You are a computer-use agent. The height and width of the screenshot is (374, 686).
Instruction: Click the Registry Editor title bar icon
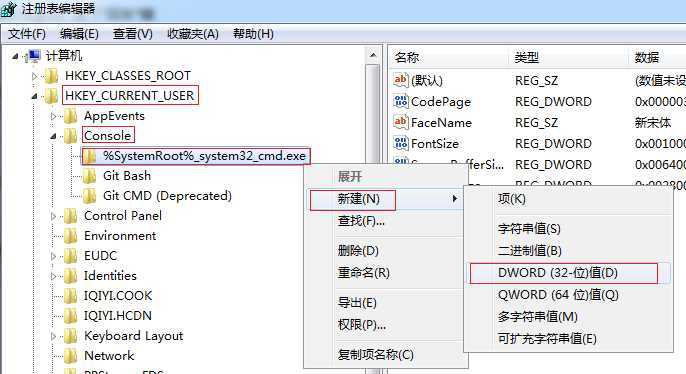coord(8,9)
